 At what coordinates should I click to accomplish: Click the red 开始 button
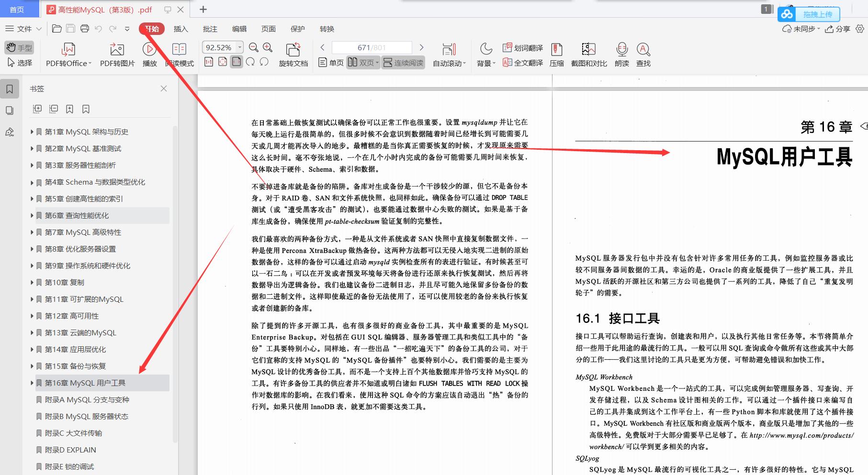tap(152, 29)
